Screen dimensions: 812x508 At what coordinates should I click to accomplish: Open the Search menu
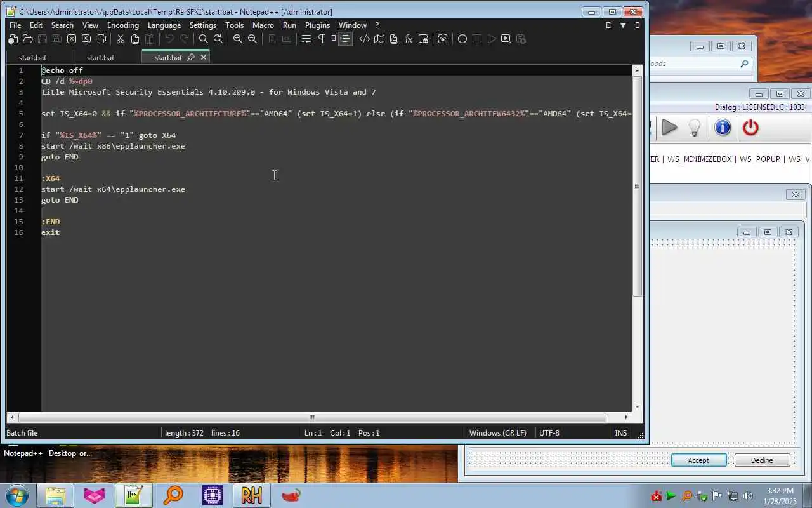coord(62,25)
